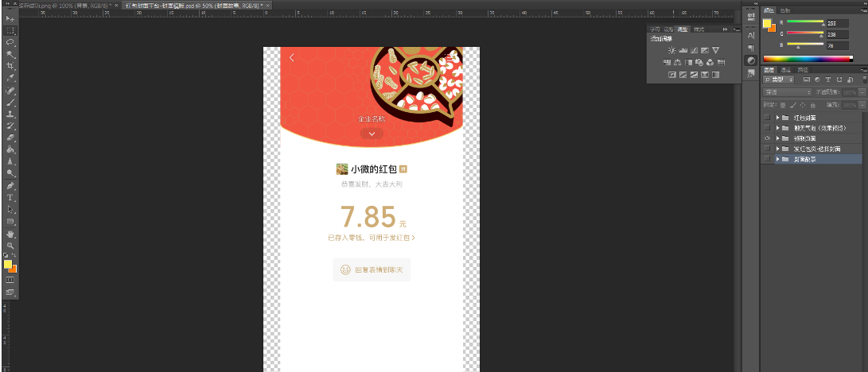Image resolution: width=868 pixels, height=372 pixels.
Task: Select the Crop tool
Action: pos(10,65)
